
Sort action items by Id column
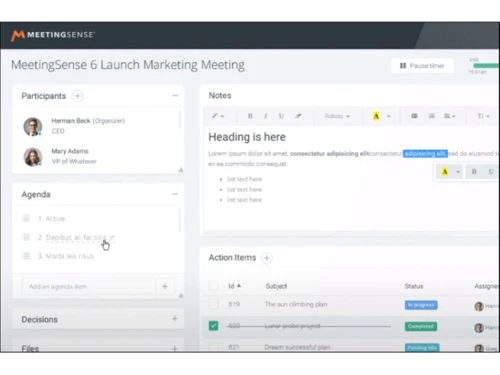click(x=234, y=286)
